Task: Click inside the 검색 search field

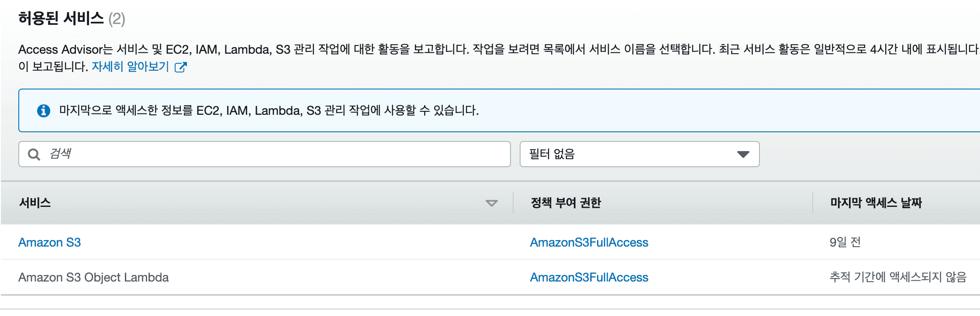Action: 262,154
